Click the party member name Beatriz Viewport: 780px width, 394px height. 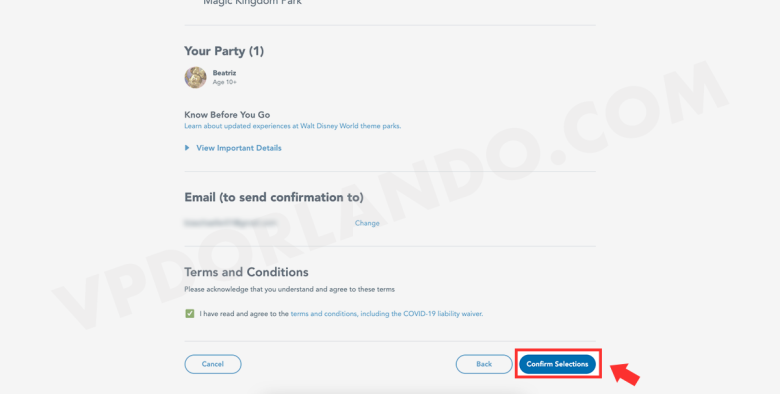[x=224, y=73]
